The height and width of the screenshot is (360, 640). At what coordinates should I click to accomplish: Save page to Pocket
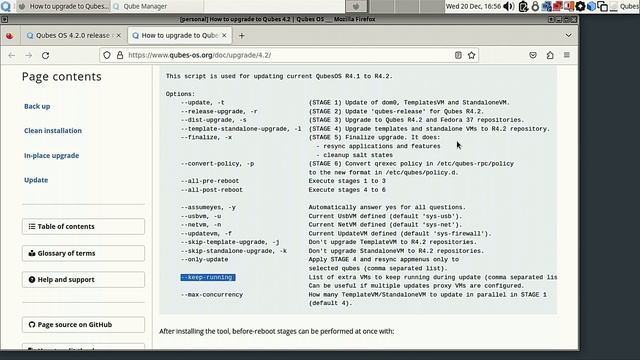[533, 55]
